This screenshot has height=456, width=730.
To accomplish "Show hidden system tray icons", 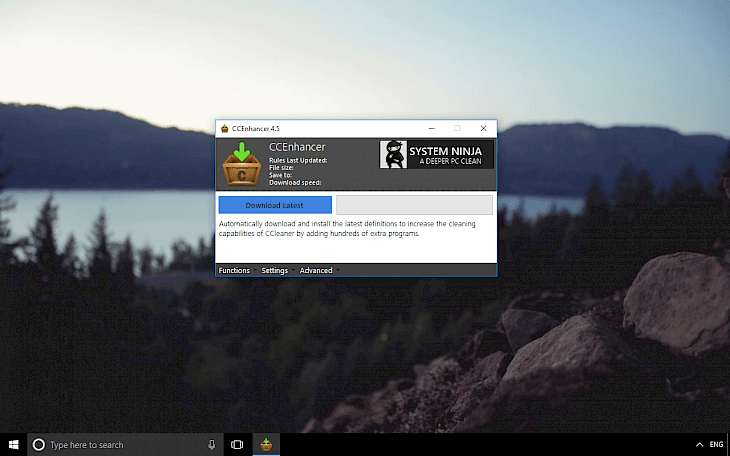I will pyautogui.click(x=699, y=445).
